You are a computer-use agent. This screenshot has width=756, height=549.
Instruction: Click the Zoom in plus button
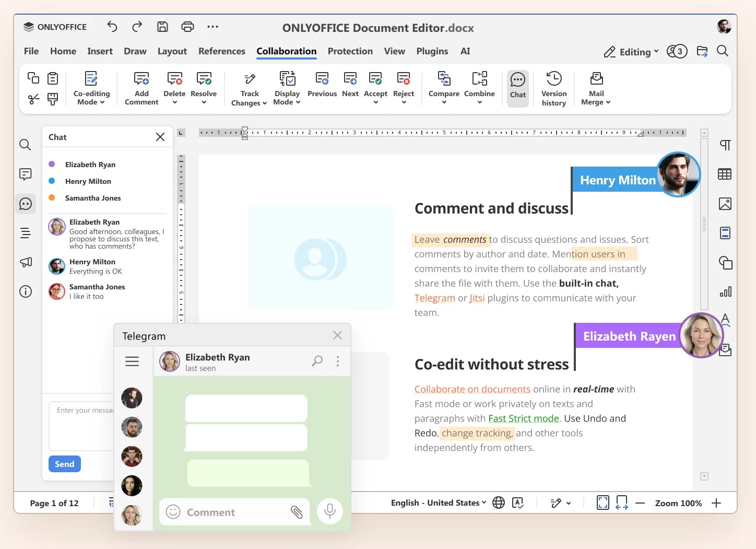[716, 503]
